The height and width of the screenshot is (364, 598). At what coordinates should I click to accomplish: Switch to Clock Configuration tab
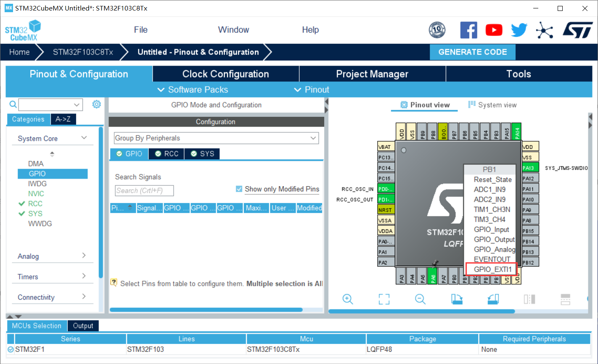[226, 74]
